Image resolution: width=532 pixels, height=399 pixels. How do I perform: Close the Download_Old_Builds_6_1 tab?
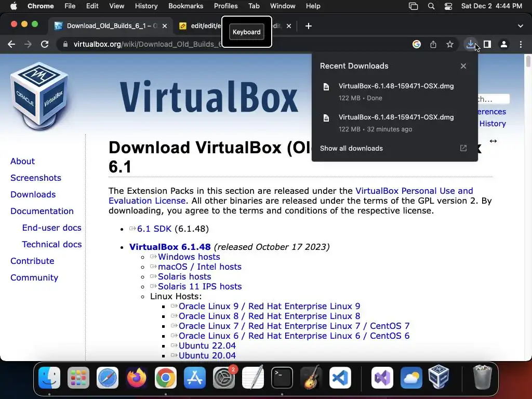165,26
